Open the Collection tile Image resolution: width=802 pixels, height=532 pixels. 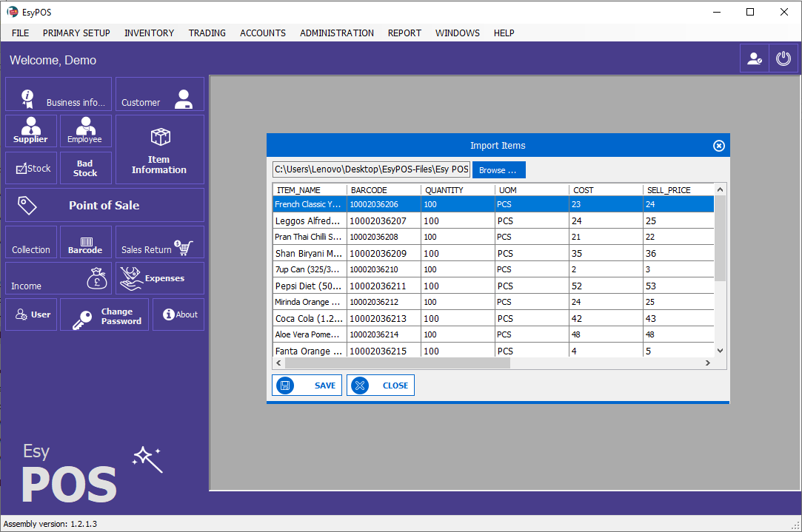(x=31, y=242)
